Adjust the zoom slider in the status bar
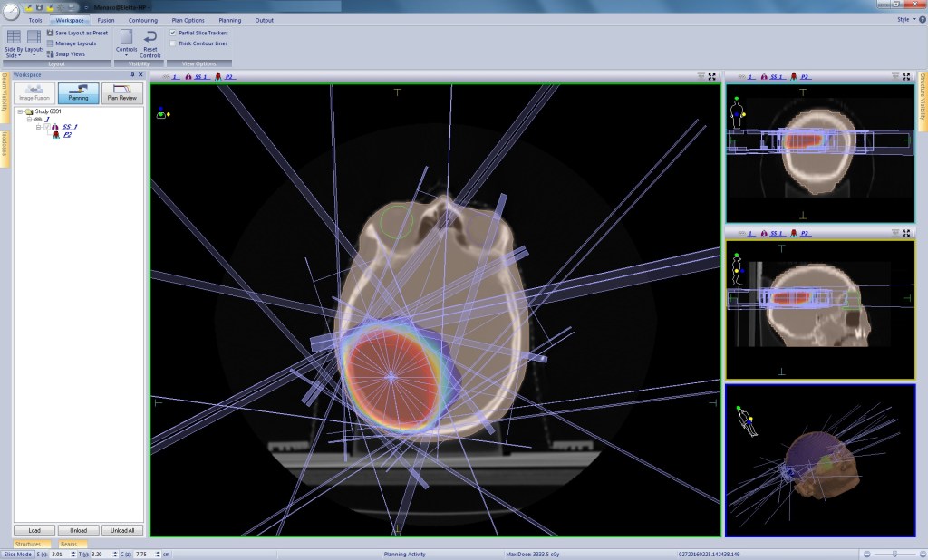 click(897, 554)
